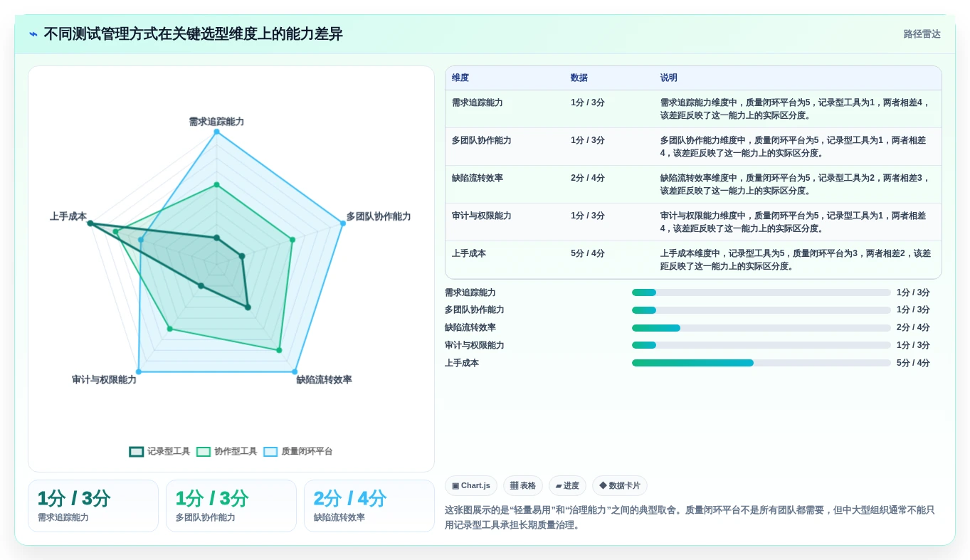Click the title 不同测试管理方式在关键选型维度上的能力差异
Screen dimensions: 970x560
(193, 34)
